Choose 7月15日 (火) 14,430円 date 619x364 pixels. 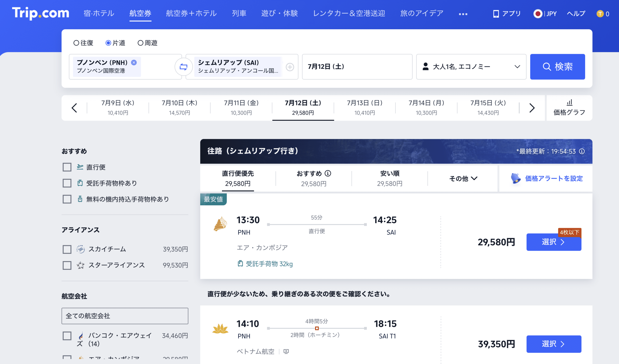point(488,108)
